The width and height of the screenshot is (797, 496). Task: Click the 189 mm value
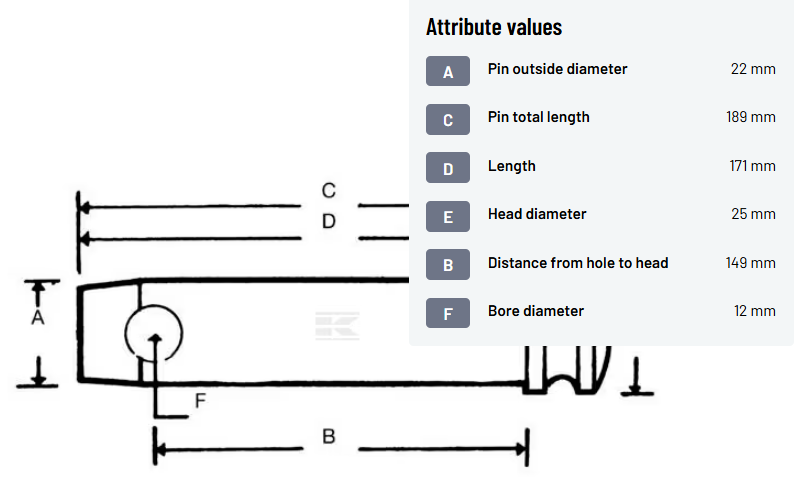[x=750, y=117]
